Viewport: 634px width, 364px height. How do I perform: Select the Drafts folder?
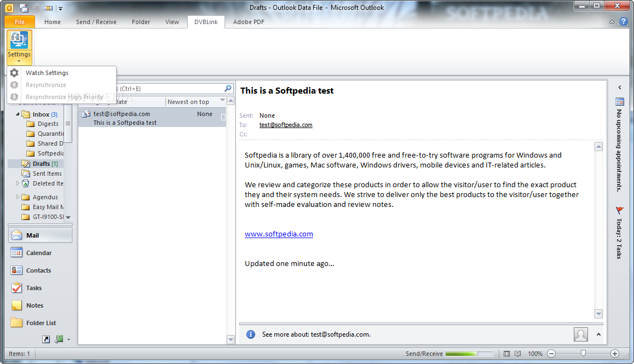41,164
